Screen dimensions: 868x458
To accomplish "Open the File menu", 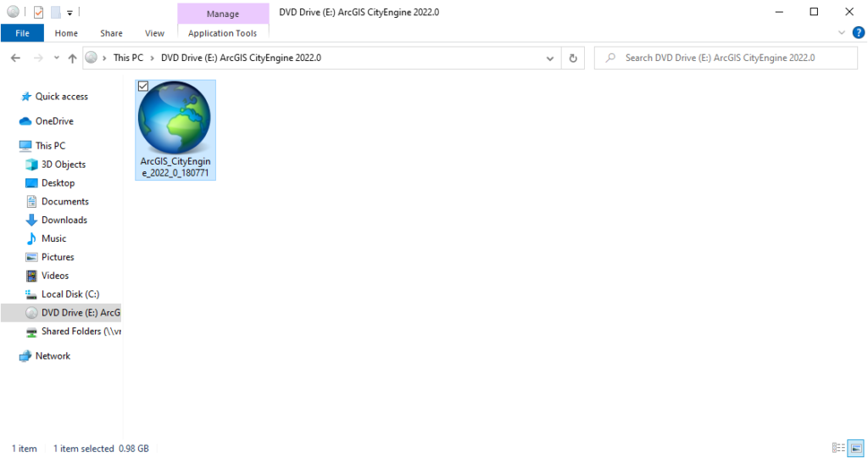I will 22,33.
